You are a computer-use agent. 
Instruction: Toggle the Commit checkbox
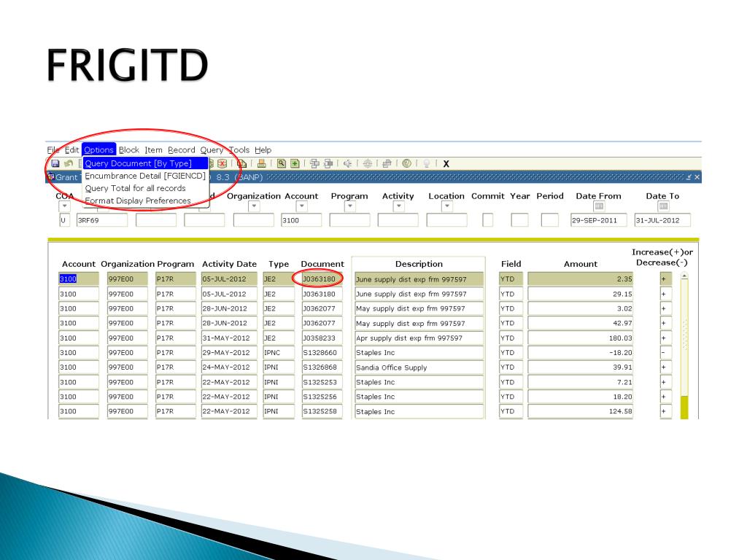point(488,220)
